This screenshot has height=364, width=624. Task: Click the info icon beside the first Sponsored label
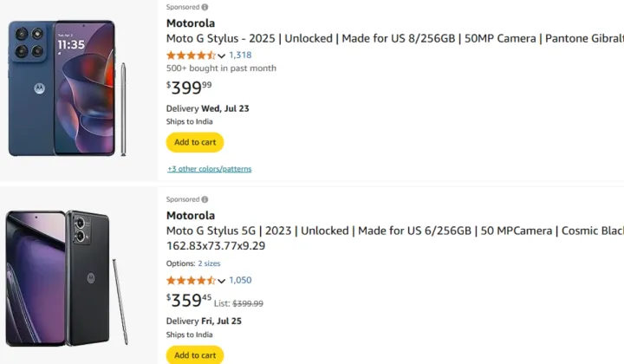(205, 7)
